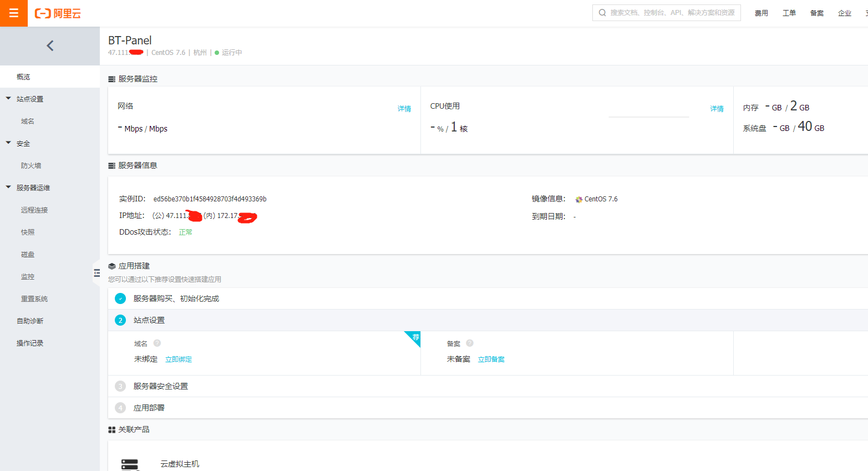The height and width of the screenshot is (471, 868).
Task: Click the 2 GB memory value
Action: [x=800, y=106]
